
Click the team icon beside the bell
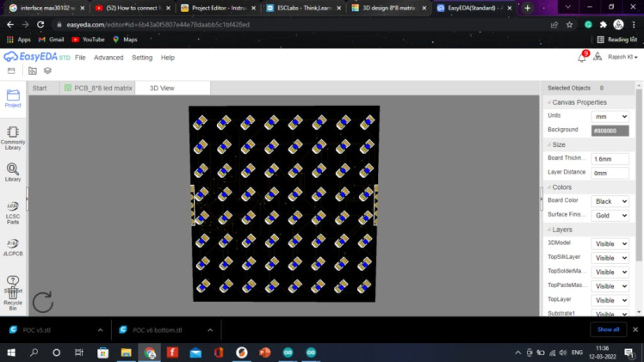tap(598, 57)
